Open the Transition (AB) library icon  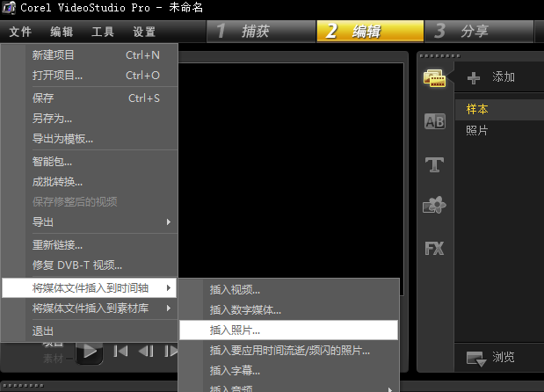435,121
